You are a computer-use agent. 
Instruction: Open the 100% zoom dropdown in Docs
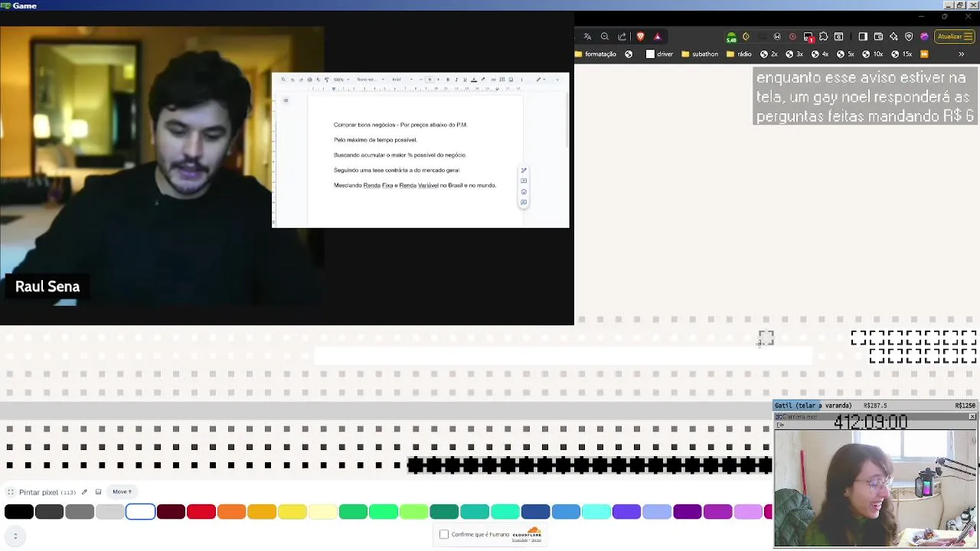pyautogui.click(x=341, y=80)
